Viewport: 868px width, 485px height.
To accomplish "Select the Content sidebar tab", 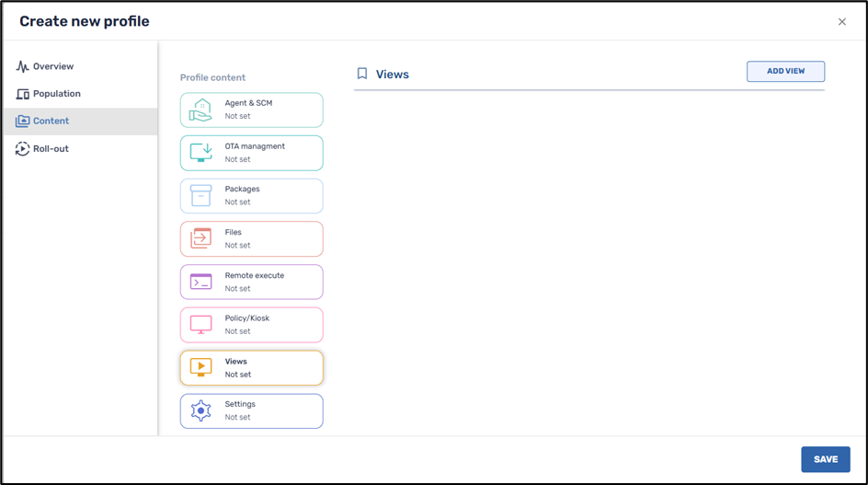I will [51, 121].
